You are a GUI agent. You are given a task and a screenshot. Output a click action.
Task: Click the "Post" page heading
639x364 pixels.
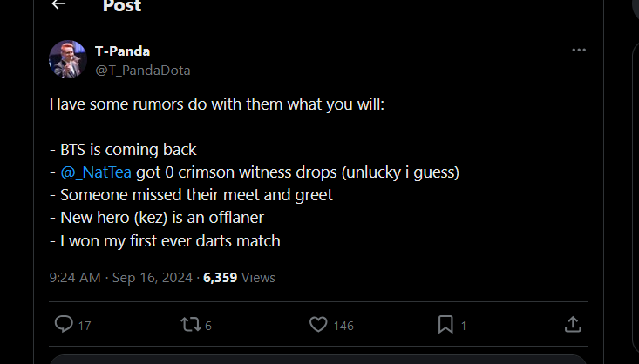[x=122, y=6]
